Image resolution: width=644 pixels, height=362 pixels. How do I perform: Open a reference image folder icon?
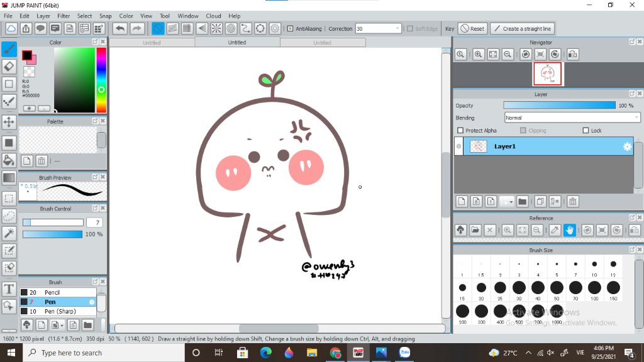[x=475, y=230]
